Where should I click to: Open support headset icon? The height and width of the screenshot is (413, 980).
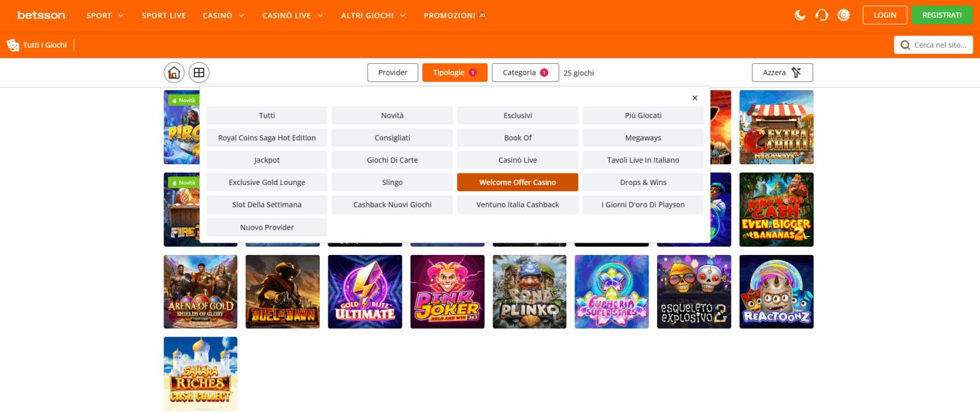click(822, 15)
